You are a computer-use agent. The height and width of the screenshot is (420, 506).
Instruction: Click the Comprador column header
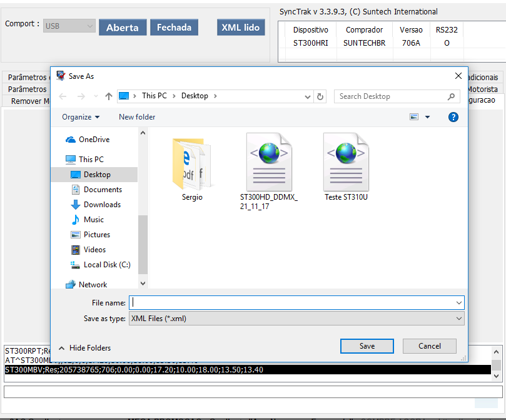pyautogui.click(x=365, y=29)
